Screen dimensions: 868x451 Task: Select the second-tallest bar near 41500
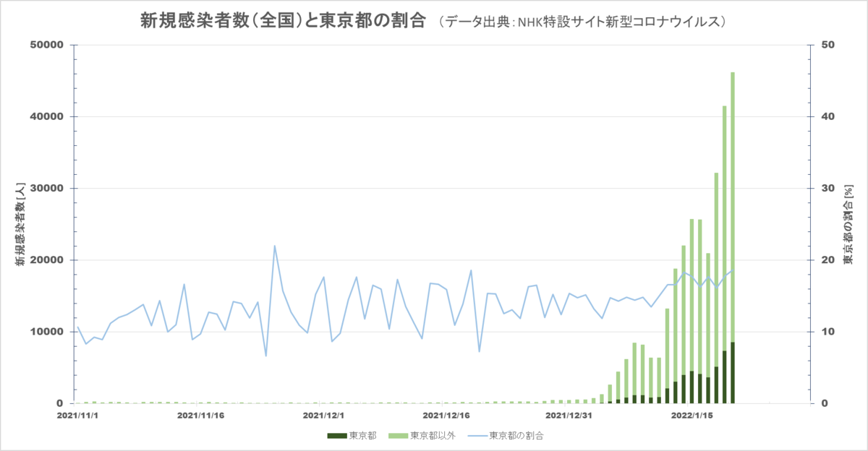[x=725, y=254]
